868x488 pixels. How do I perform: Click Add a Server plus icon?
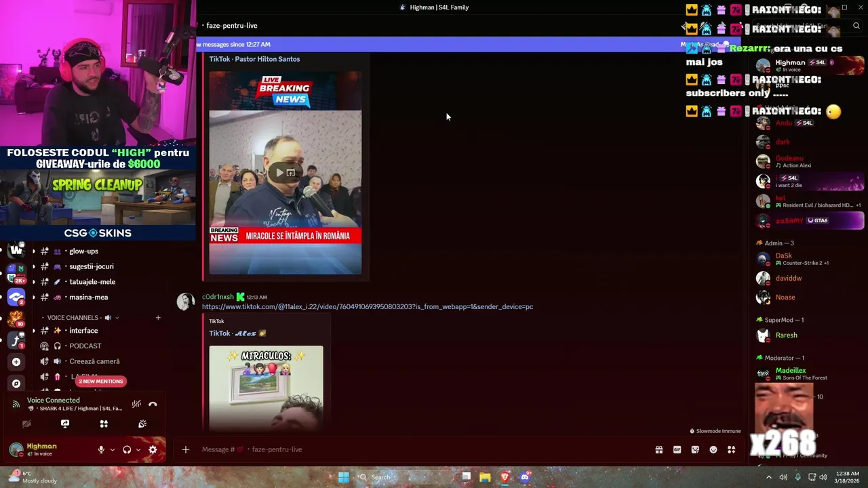(x=16, y=362)
